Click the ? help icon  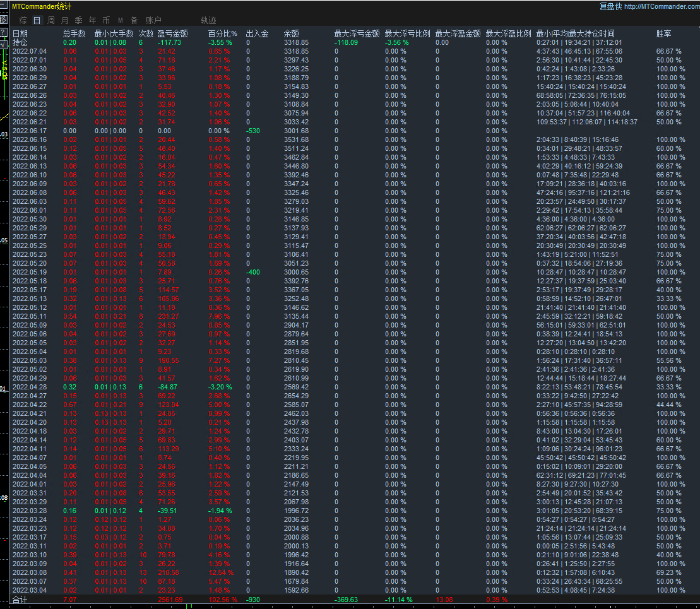pyautogui.click(x=4, y=32)
